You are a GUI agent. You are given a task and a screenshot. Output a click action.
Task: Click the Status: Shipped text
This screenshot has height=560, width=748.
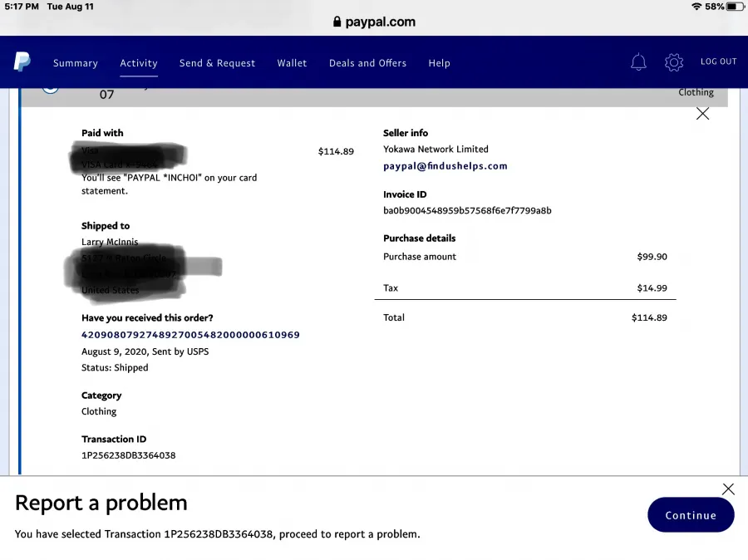(115, 368)
